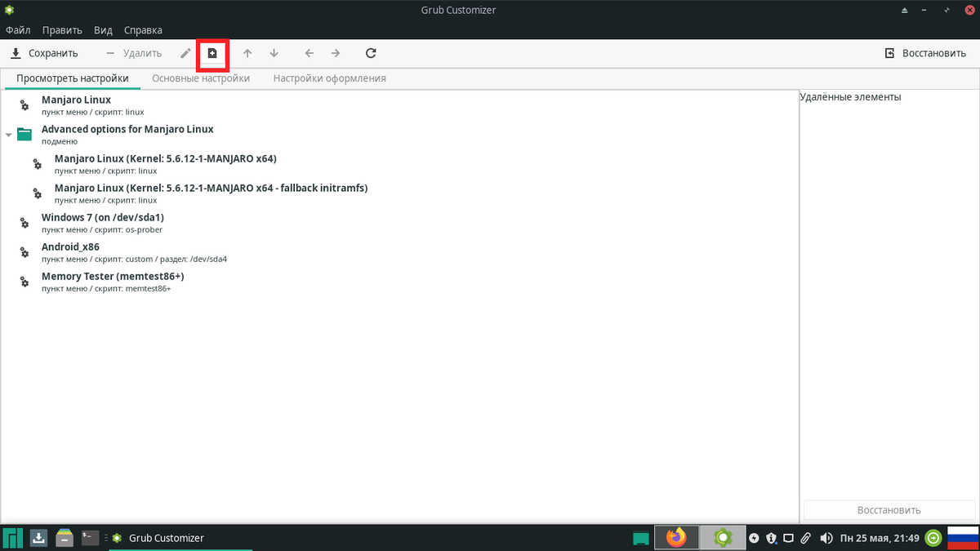
Task: Click the green show-desktop icon in taskbar
Action: [641, 538]
